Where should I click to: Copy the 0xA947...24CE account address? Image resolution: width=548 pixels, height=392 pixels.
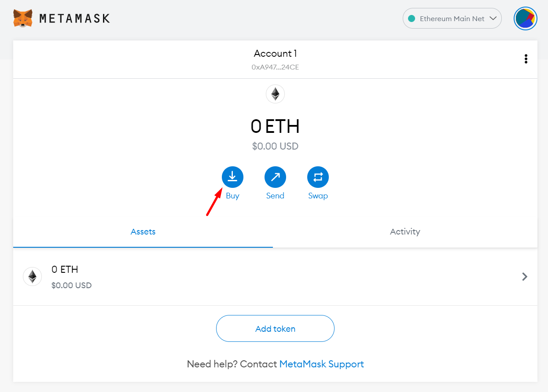pyautogui.click(x=275, y=67)
